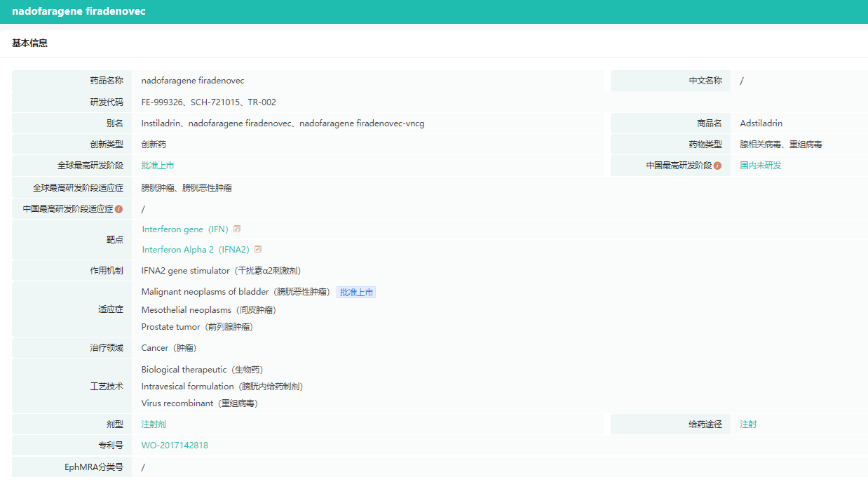Open patent WO-2017142818 link

point(175,446)
